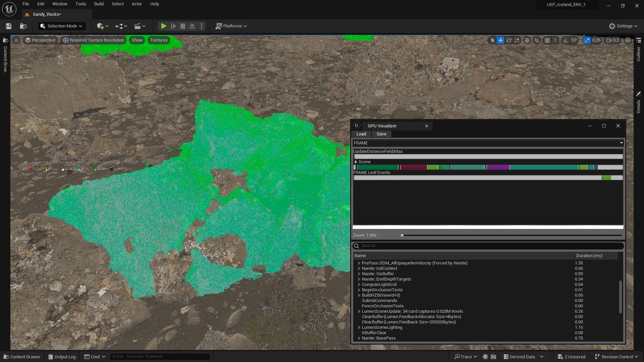
Task: Open the Selection Mode dropdown
Action: click(62, 26)
